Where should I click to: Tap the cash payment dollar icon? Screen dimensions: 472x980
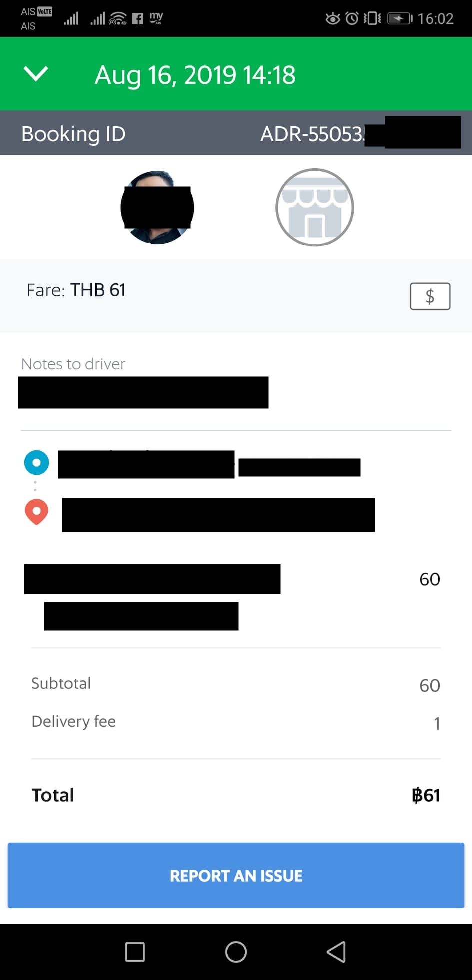[x=430, y=296]
